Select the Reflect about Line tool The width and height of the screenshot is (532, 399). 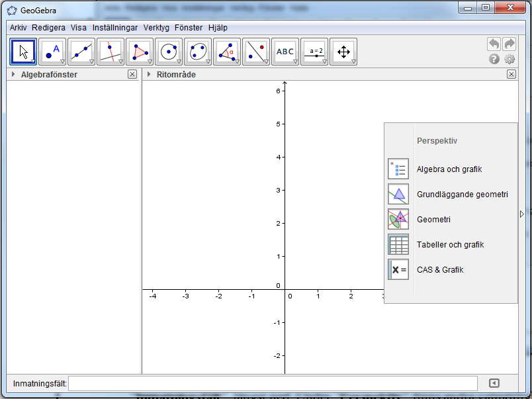(x=256, y=52)
